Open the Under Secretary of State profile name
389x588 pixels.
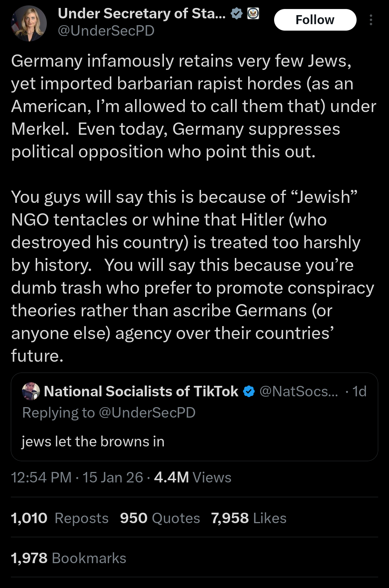(142, 14)
